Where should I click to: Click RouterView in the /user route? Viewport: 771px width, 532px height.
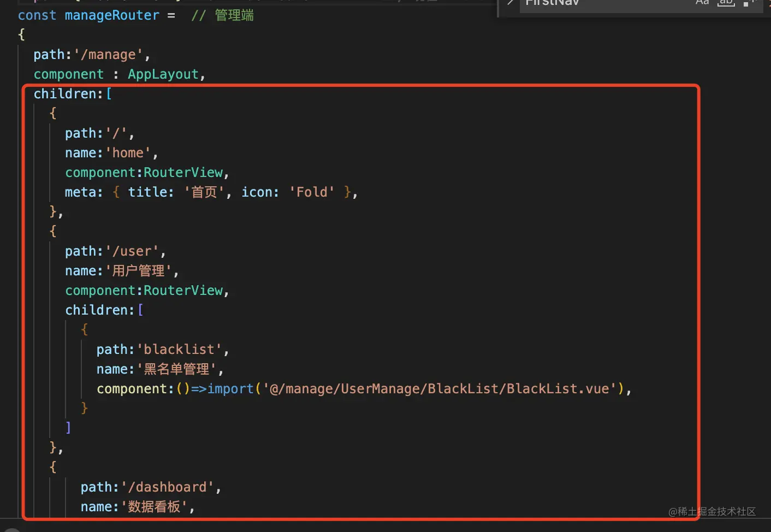tap(183, 291)
